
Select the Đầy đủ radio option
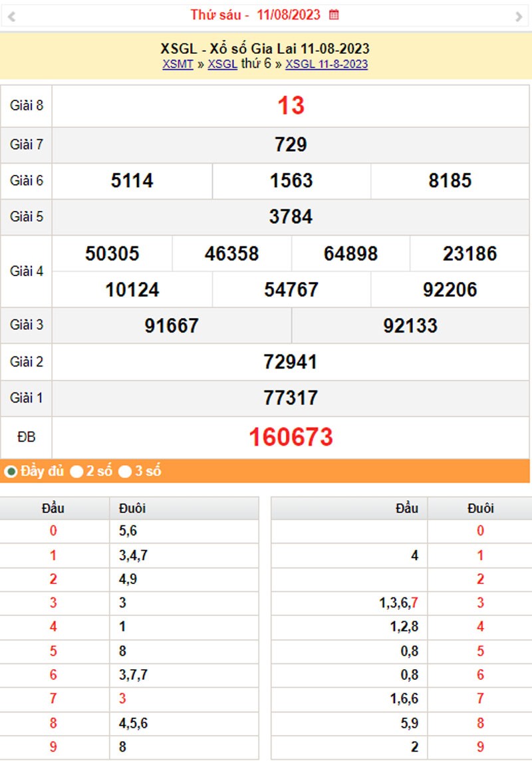(11, 472)
